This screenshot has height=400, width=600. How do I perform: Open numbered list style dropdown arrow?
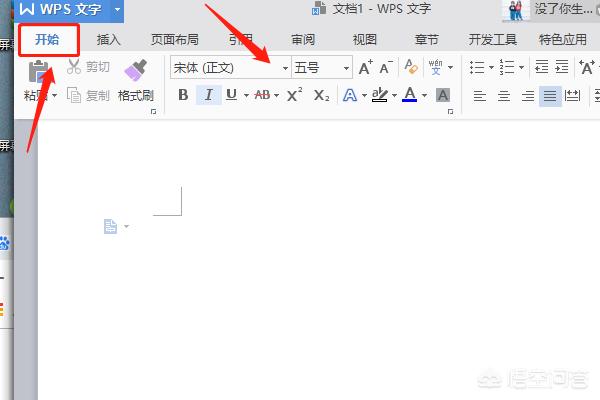521,67
